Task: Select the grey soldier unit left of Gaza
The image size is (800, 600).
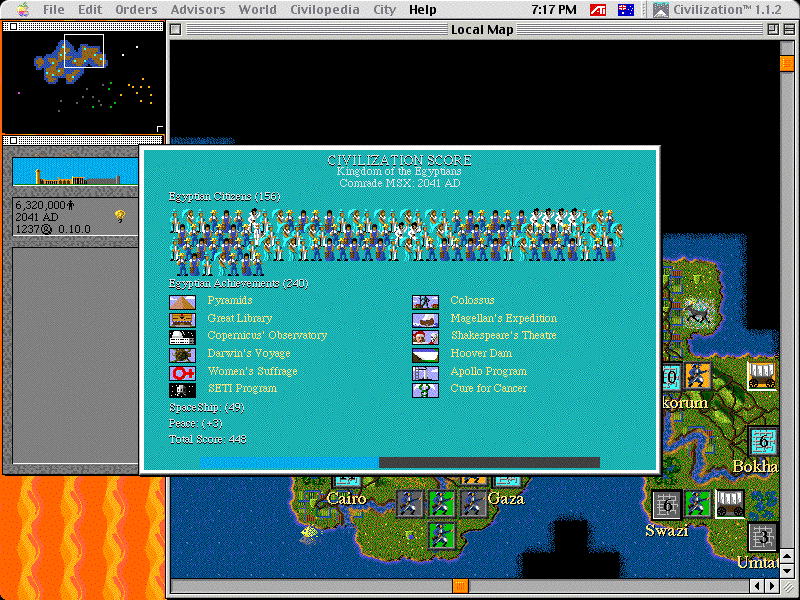Action: [x=473, y=504]
